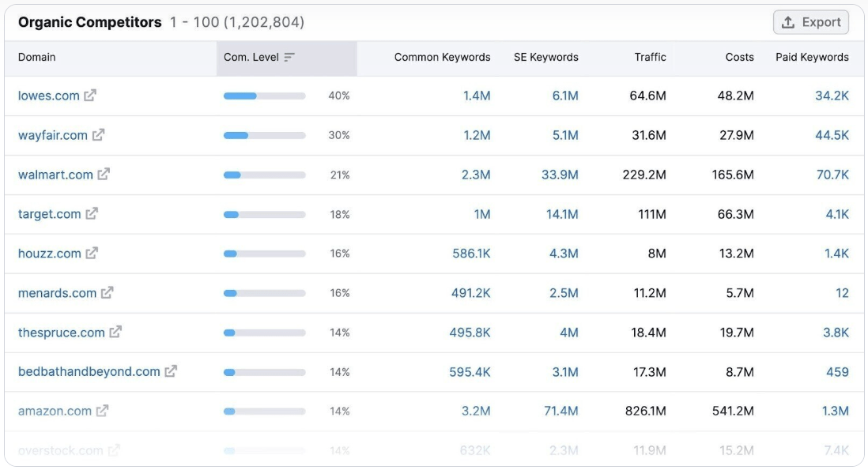Sort results by the Traffic column header
The height and width of the screenshot is (470, 868).
[650, 57]
